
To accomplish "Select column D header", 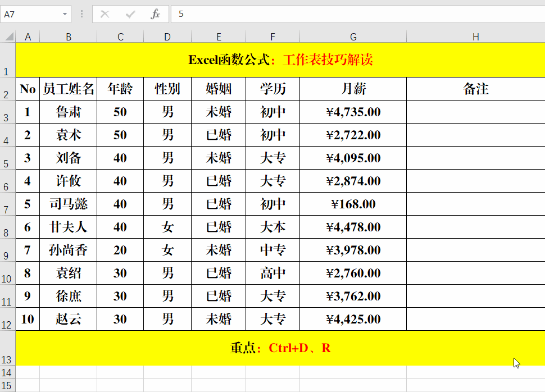I will coord(167,37).
